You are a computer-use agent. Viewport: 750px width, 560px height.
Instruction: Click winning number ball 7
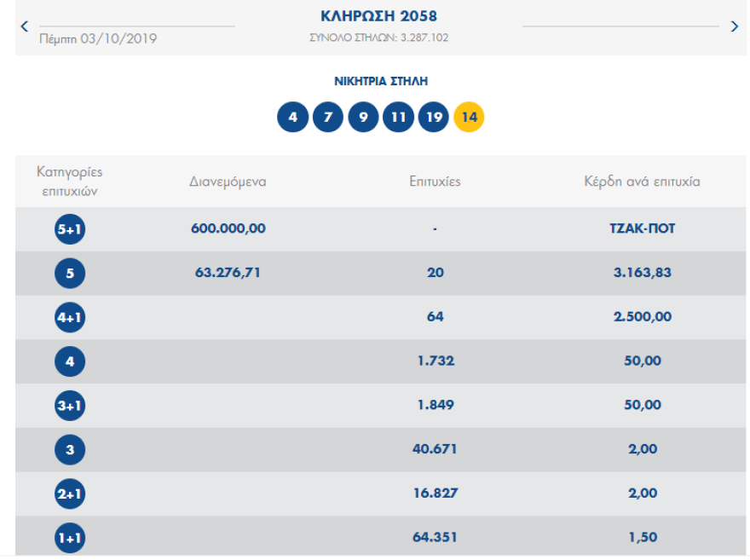click(328, 117)
